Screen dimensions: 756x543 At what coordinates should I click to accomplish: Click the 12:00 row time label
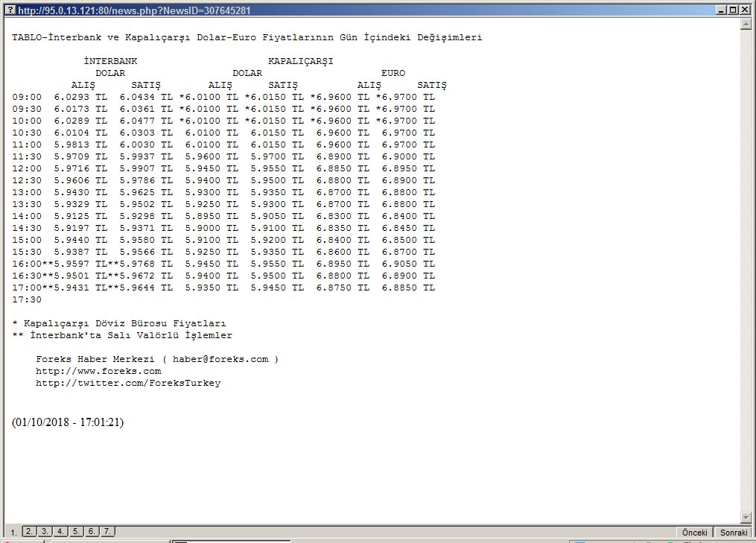point(27,169)
